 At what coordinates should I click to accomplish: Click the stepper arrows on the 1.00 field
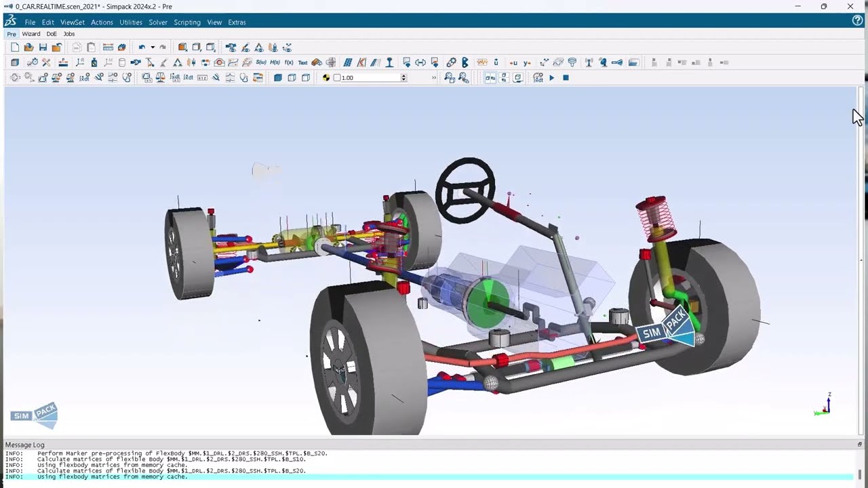[x=403, y=78]
